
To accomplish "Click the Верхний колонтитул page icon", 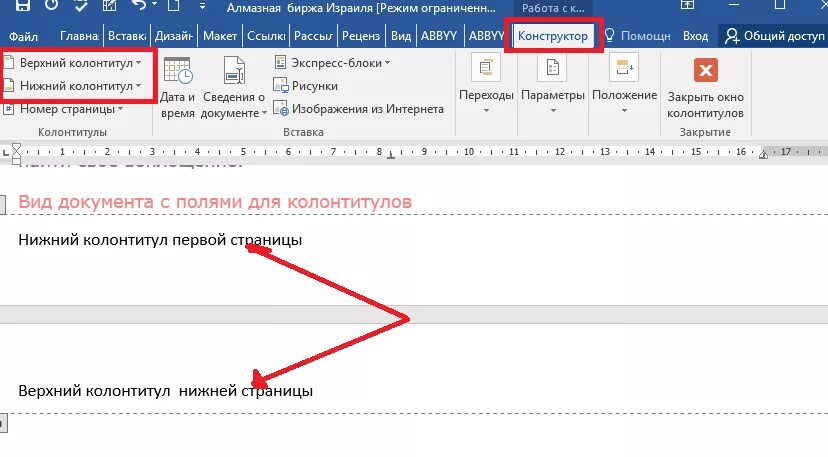I will click(9, 63).
